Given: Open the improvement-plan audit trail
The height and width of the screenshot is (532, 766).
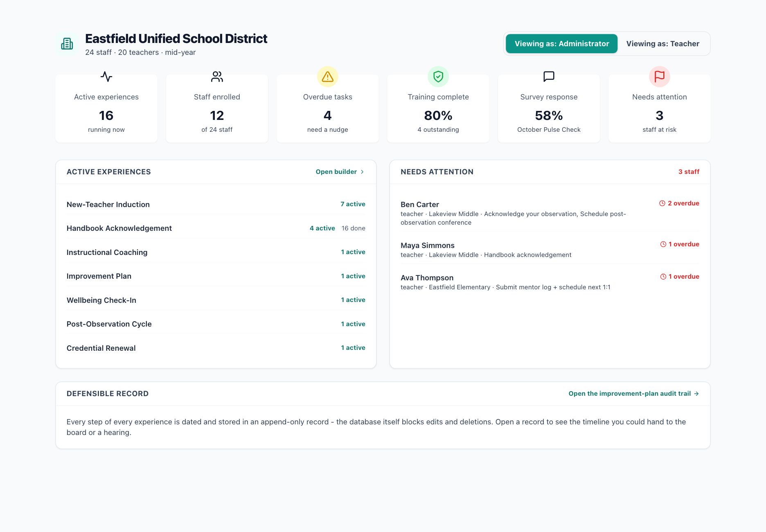Looking at the screenshot, I should point(634,394).
